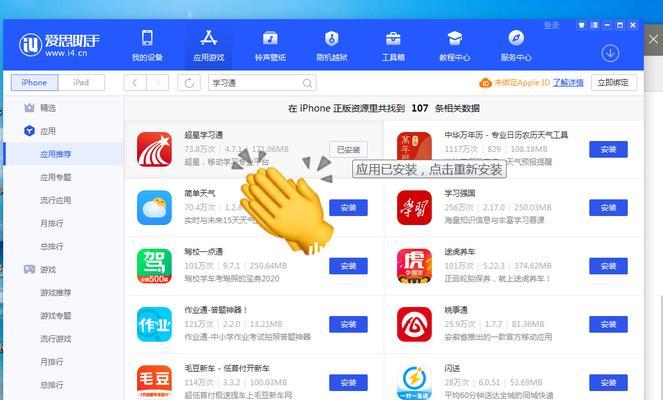Open 工具箱 toolbox section
This screenshot has height=400, width=663.
[x=393, y=46]
